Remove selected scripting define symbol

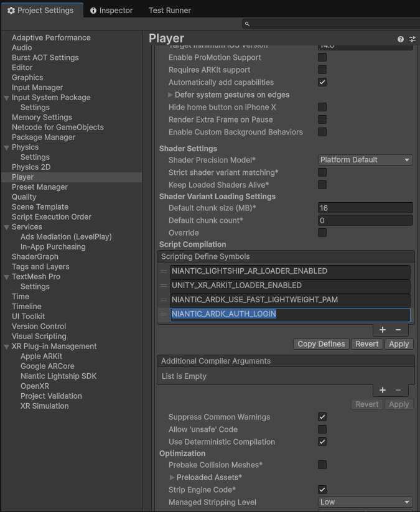[398, 330]
